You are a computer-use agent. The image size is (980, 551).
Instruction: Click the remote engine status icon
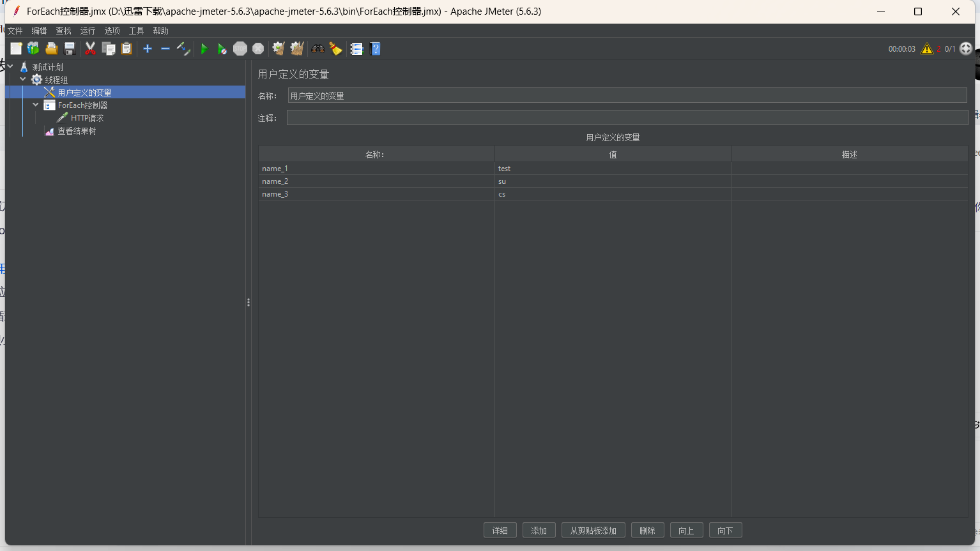pyautogui.click(x=966, y=49)
